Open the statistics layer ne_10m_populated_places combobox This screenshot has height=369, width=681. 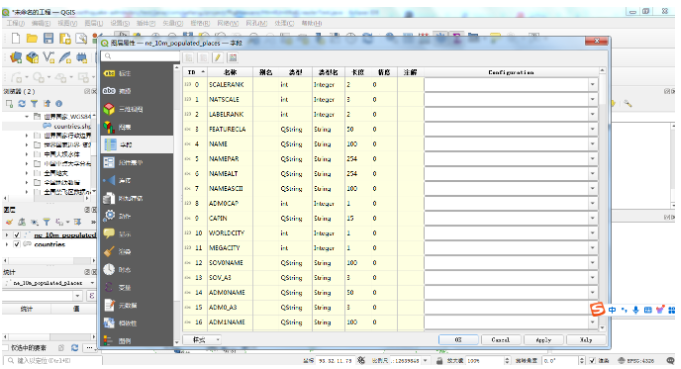(49, 283)
